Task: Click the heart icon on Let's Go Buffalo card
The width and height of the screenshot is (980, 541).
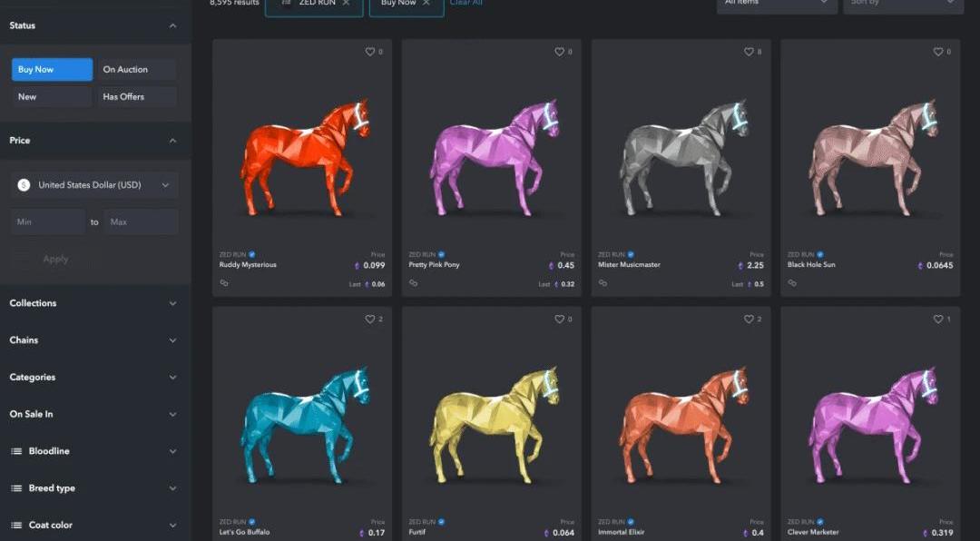Action: click(370, 319)
